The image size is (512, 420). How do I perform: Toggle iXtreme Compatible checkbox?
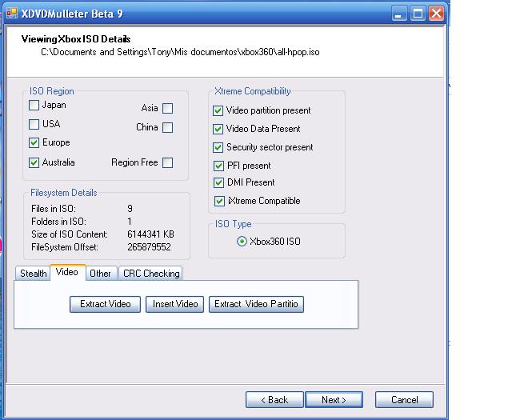click(x=219, y=201)
